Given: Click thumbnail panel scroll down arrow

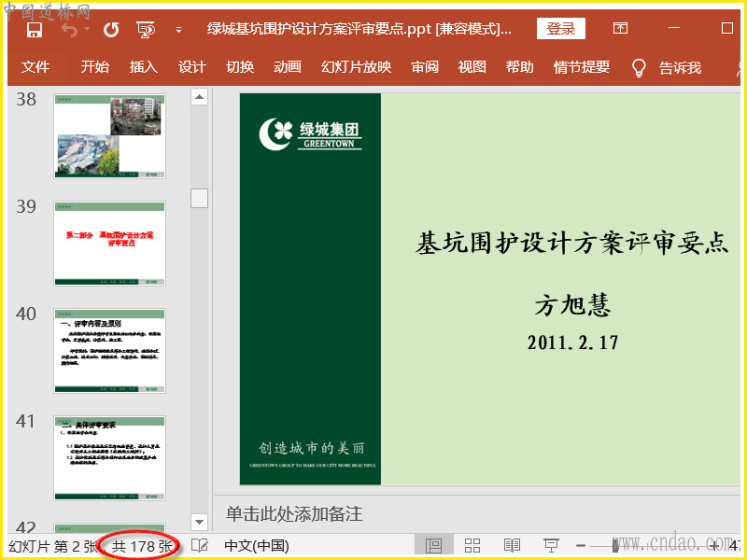Looking at the screenshot, I should (x=199, y=522).
